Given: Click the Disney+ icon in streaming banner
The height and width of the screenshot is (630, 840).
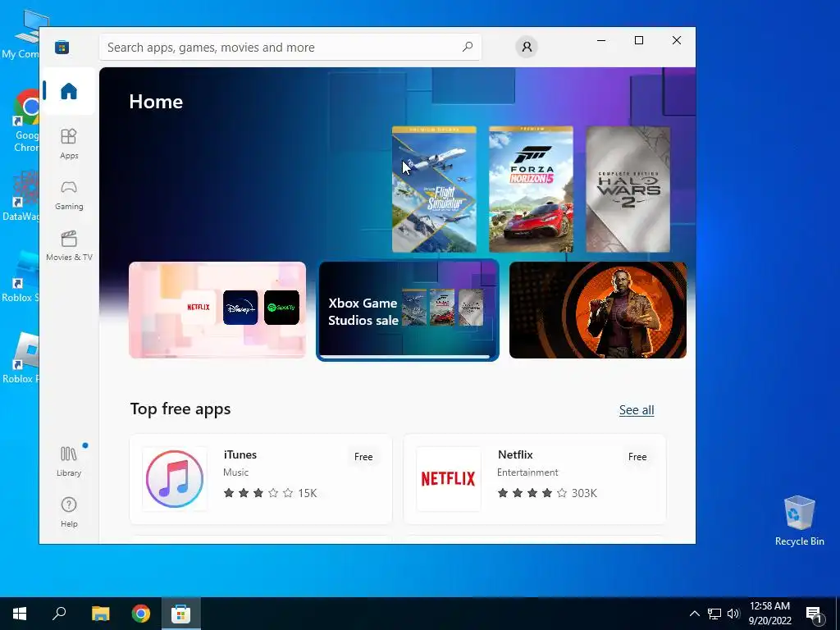Looking at the screenshot, I should tap(240, 308).
